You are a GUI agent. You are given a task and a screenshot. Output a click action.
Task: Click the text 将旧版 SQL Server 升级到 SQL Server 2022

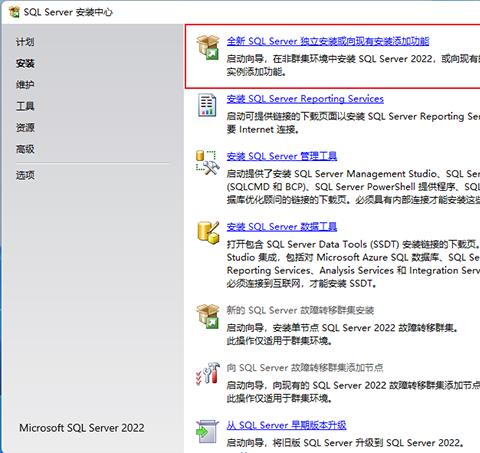coord(368,443)
